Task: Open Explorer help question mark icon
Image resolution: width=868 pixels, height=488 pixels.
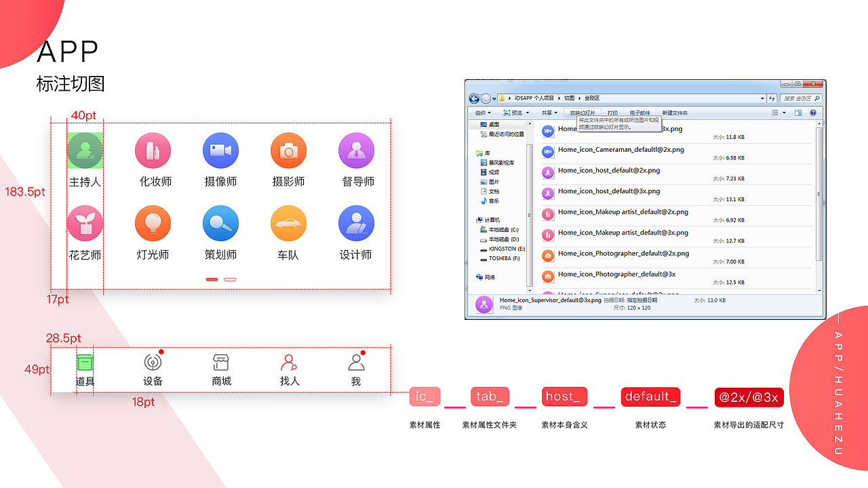Action: pyautogui.click(x=813, y=113)
